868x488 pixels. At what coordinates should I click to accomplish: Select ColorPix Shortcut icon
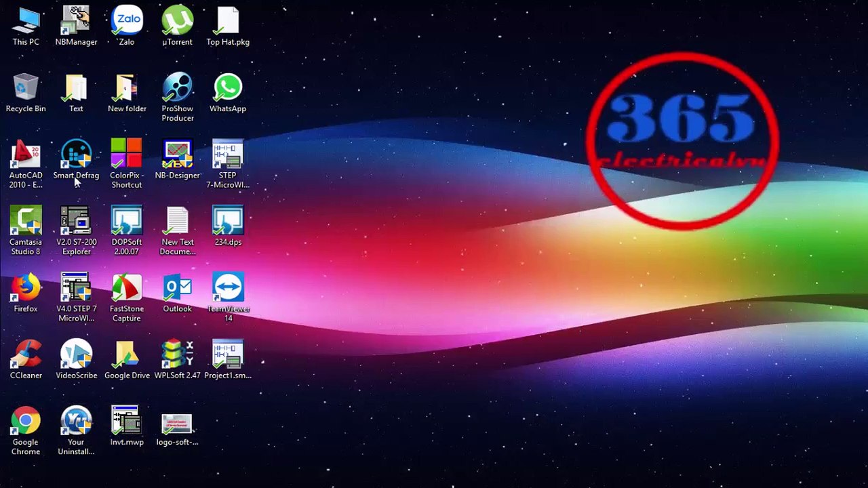pyautogui.click(x=127, y=164)
